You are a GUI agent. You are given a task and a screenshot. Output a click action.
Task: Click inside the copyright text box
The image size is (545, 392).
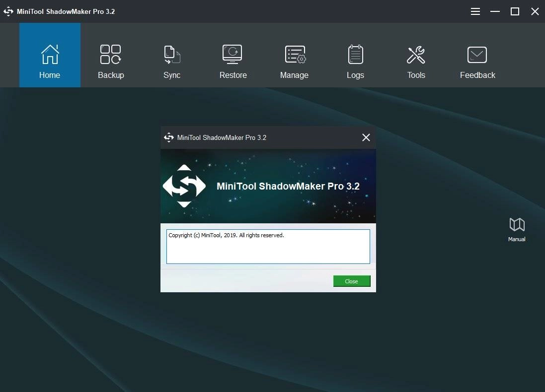(x=268, y=247)
